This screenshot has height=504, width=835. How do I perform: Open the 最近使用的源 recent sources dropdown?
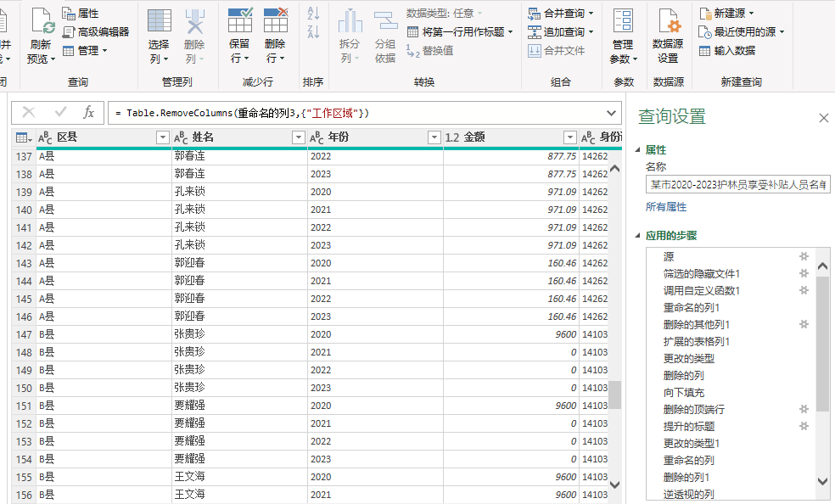coord(742,32)
